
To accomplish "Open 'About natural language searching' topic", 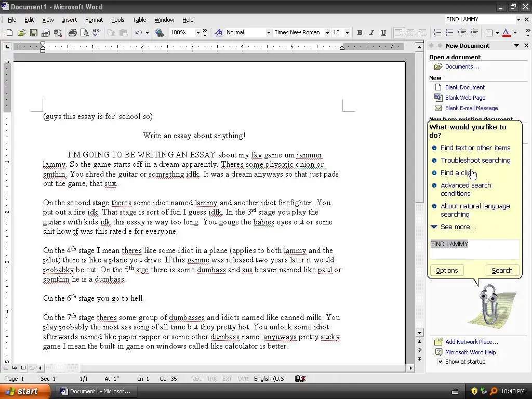I will pyautogui.click(x=475, y=210).
